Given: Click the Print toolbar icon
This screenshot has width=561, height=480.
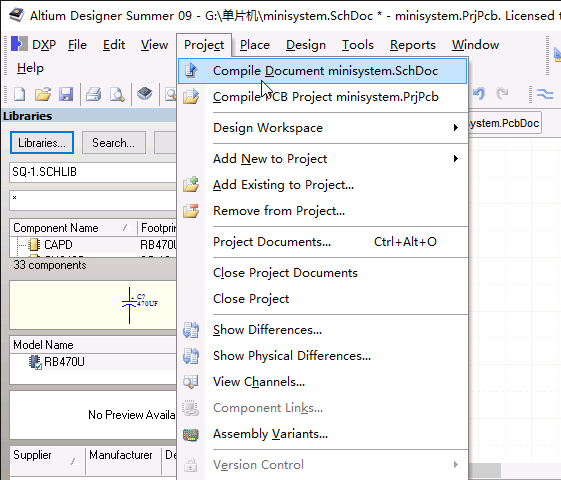Looking at the screenshot, I should (94, 94).
